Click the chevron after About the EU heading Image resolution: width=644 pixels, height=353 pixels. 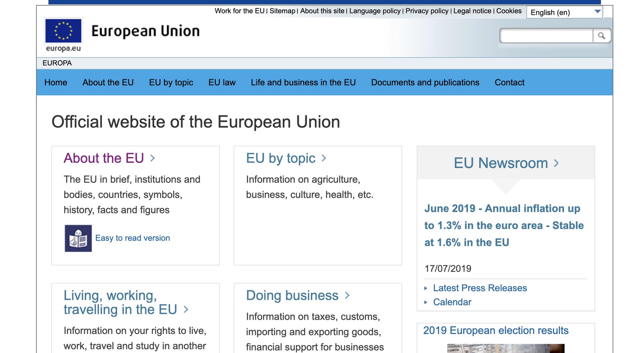(152, 158)
